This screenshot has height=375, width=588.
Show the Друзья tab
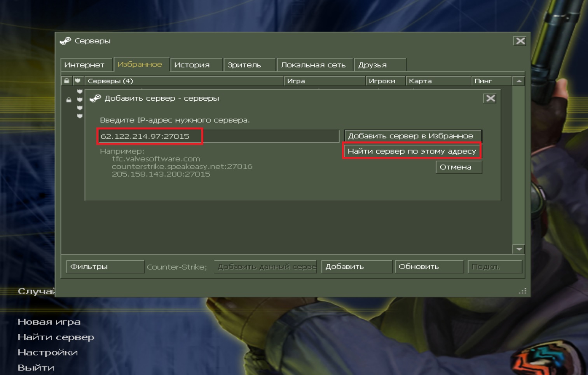tap(380, 65)
